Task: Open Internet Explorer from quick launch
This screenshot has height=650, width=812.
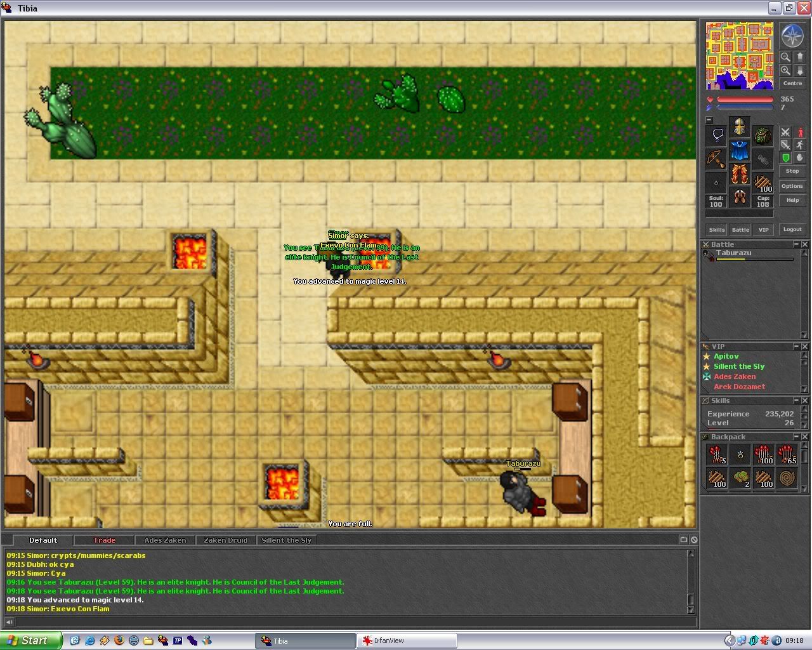Action: point(89,640)
